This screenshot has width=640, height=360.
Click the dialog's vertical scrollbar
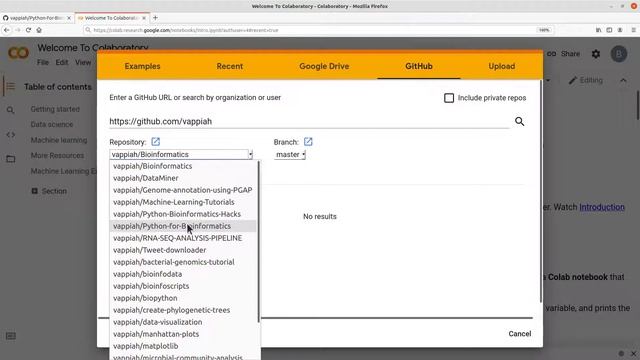541,192
